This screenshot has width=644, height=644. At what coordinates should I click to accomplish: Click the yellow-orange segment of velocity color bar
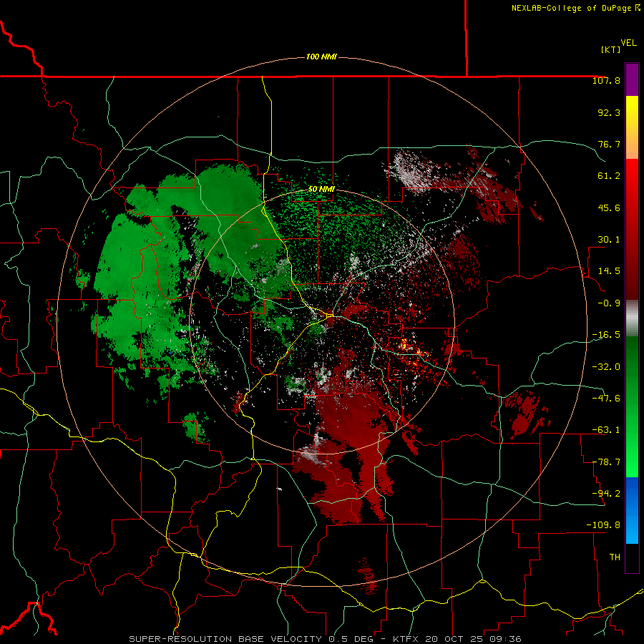pos(632,127)
